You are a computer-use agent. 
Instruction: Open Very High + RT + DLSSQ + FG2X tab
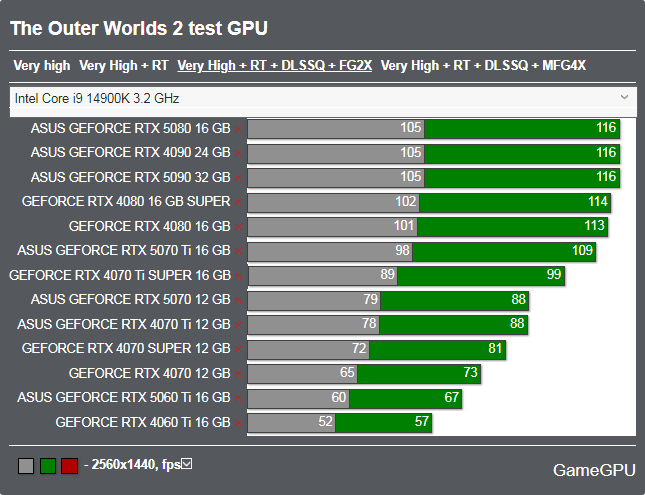[274, 66]
